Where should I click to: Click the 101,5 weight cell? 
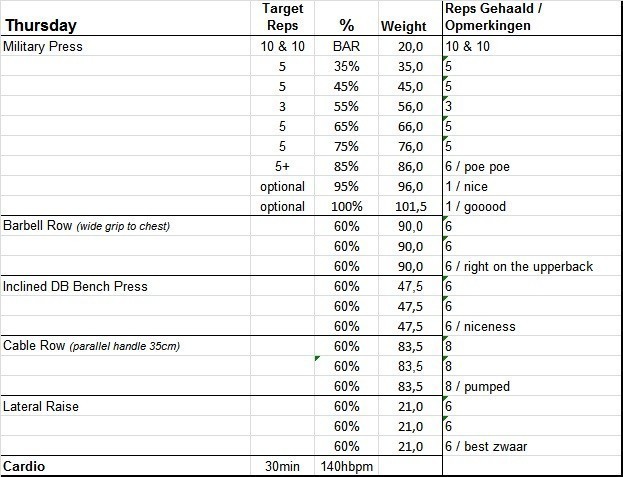405,206
